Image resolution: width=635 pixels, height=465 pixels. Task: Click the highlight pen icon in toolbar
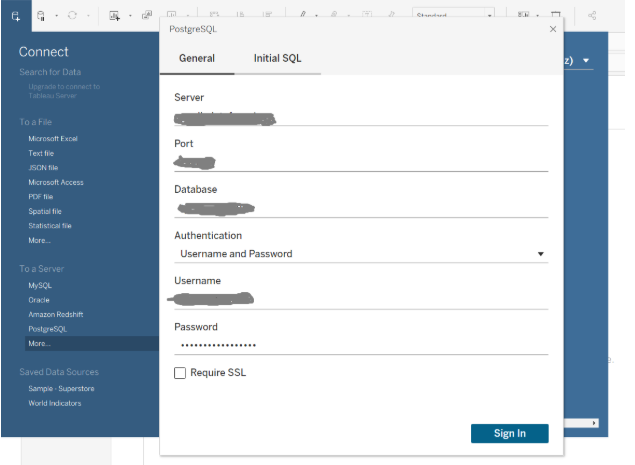coord(303,15)
